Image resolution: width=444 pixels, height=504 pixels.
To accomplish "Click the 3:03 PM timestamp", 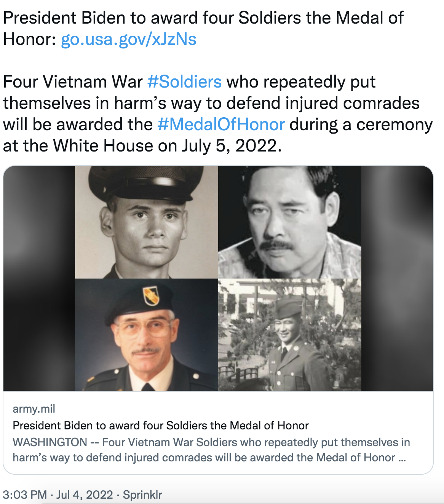I will click(25, 494).
